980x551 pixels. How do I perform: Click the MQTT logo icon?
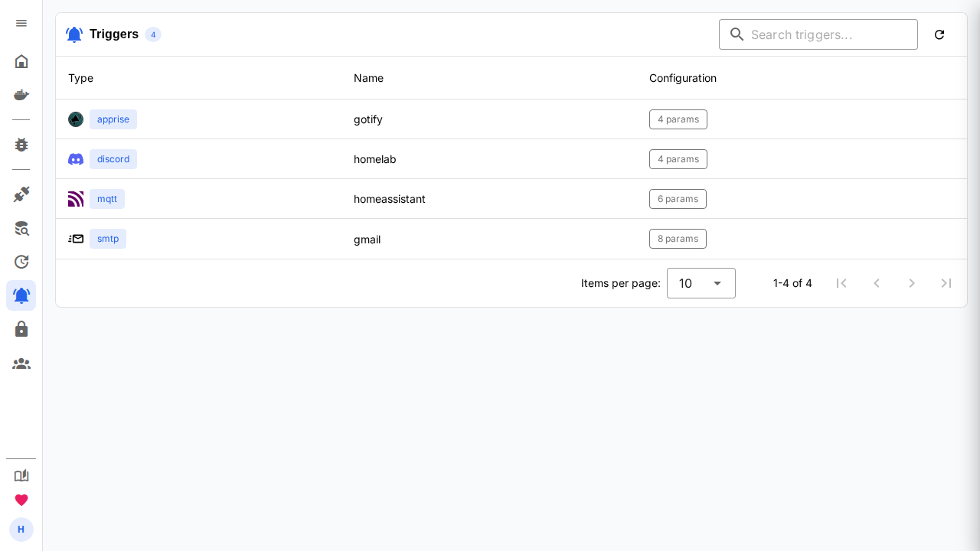click(x=76, y=199)
